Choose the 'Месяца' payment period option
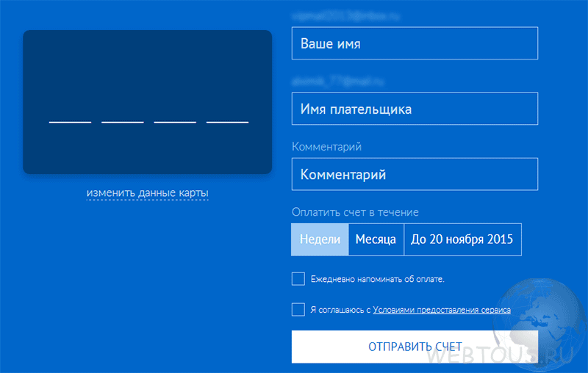Image resolution: width=588 pixels, height=373 pixels. (x=376, y=239)
